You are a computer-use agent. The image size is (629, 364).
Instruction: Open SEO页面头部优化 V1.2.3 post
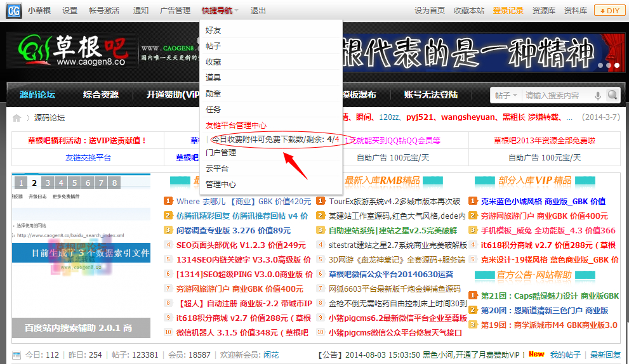click(241, 245)
